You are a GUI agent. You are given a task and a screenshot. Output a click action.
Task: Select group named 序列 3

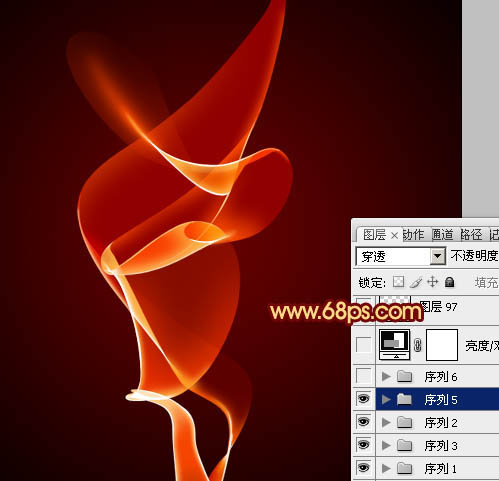(441, 446)
